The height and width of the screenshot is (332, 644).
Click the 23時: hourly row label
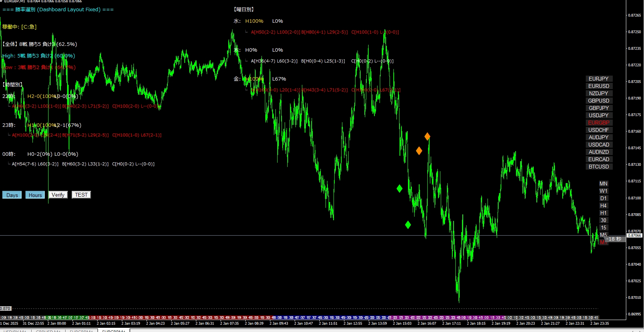(9, 125)
